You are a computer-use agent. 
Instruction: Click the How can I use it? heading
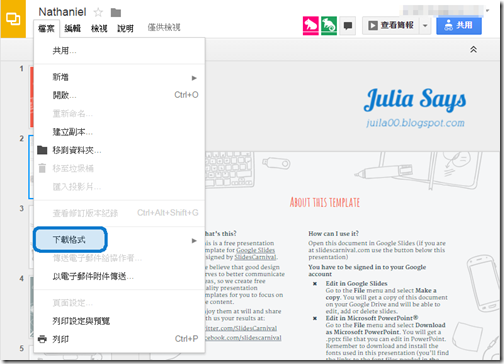pos(333,234)
